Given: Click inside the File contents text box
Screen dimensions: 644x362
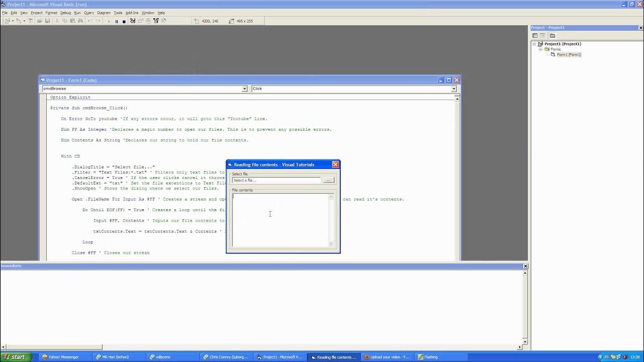Looking at the screenshot, I should (x=280, y=220).
